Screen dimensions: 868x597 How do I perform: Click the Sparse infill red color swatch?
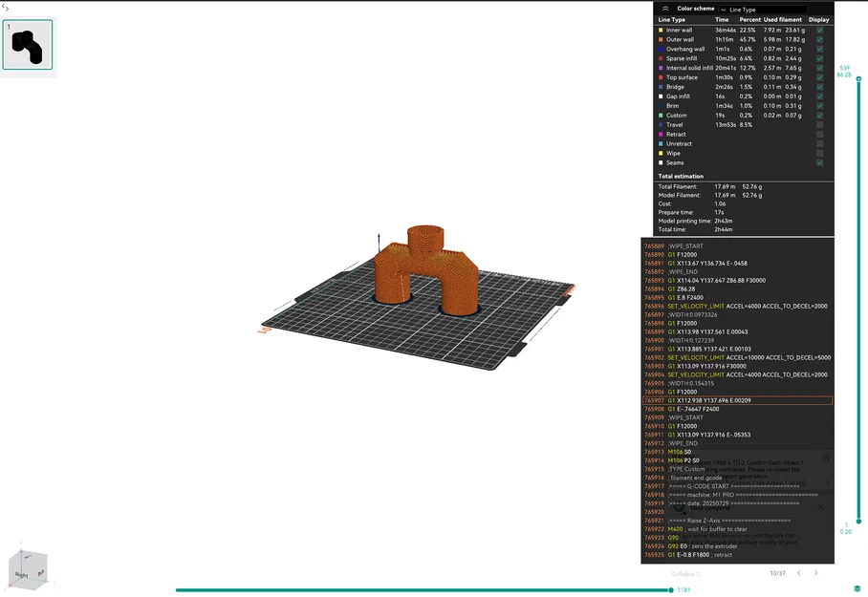(661, 58)
